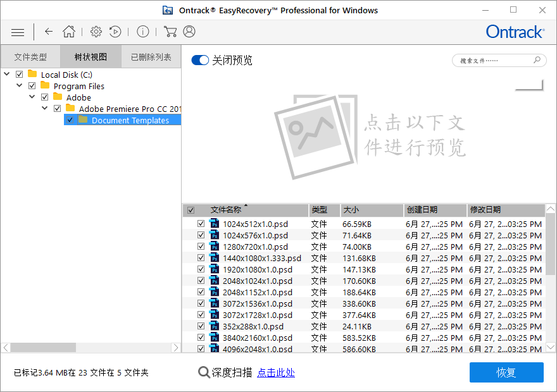This screenshot has height=392, width=557.
Task: Click the PSD icon of 3840x2160x1.0.psd
Action: click(x=214, y=337)
